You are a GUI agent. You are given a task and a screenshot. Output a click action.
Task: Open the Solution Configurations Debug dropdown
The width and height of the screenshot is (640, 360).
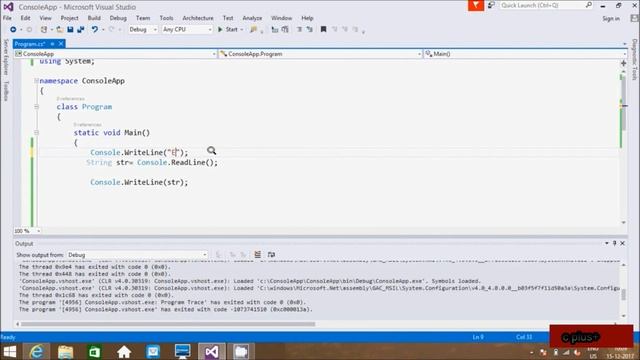click(x=143, y=29)
